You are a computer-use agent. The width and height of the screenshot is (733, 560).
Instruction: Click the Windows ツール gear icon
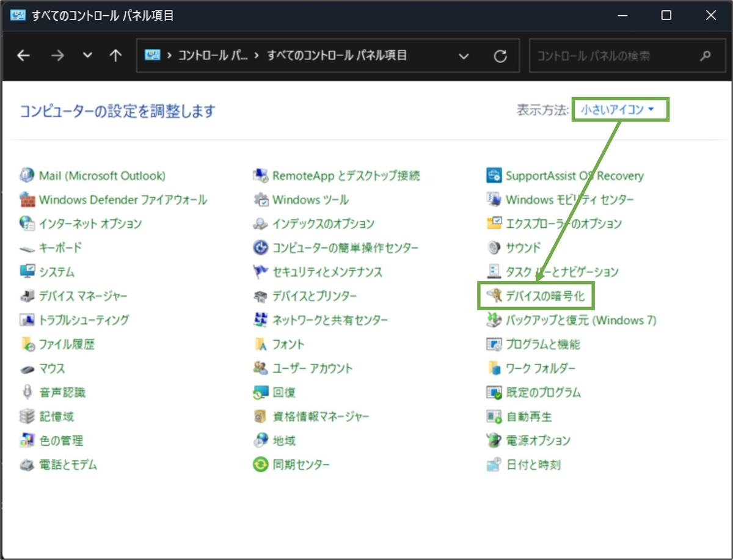pyautogui.click(x=261, y=200)
